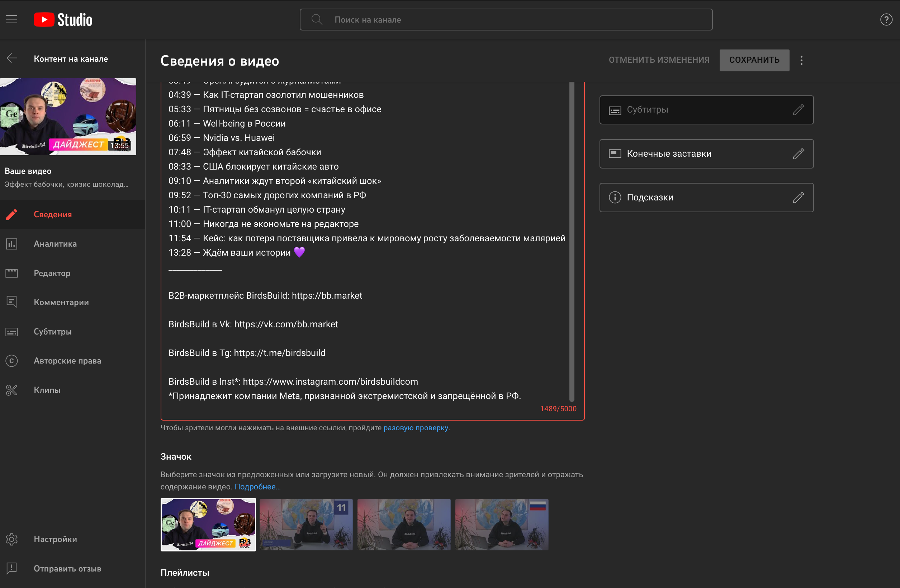The image size is (900, 588).
Task: Click Контент на канале back link
Action: (x=71, y=58)
